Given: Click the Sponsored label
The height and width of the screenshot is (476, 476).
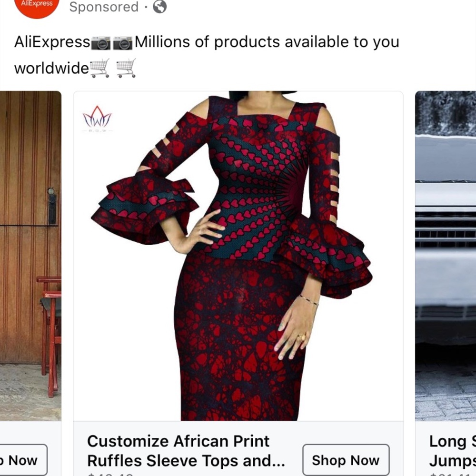Looking at the screenshot, I should pyautogui.click(x=104, y=7).
